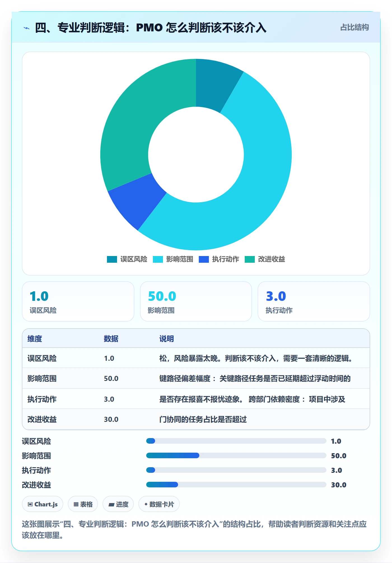Toggle 误区风险 legend item in chart
The width and height of the screenshot is (392, 563).
pyautogui.click(x=127, y=259)
